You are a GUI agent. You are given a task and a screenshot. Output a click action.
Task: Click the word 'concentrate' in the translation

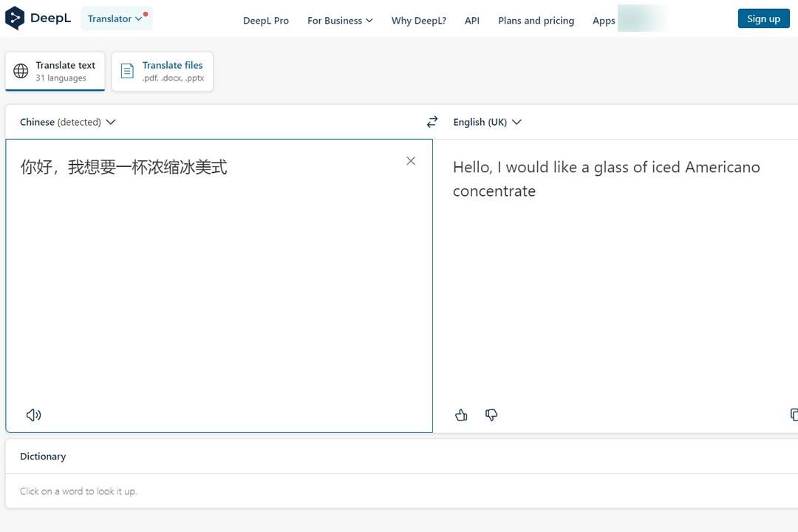click(494, 191)
